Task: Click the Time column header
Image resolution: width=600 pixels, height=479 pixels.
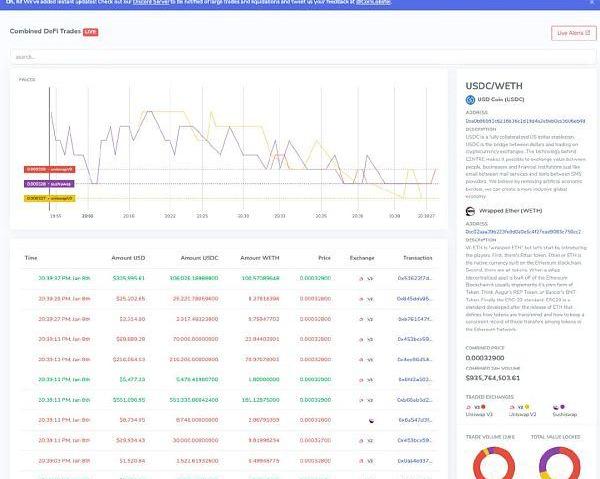Action: coord(31,258)
